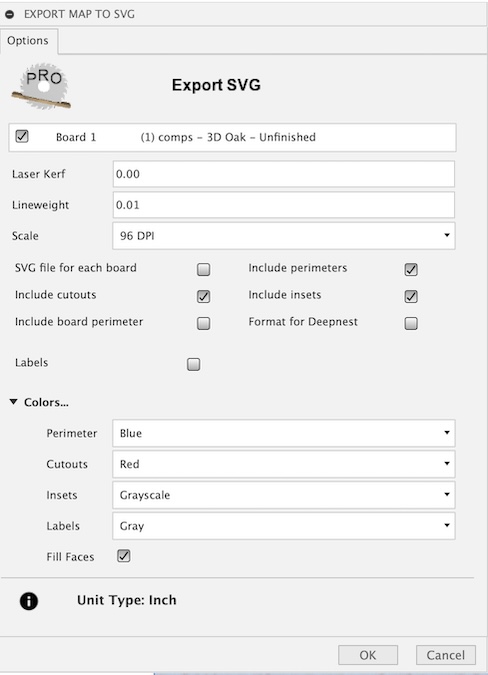488x675 pixels.
Task: Click the OK button
Action: (x=368, y=655)
